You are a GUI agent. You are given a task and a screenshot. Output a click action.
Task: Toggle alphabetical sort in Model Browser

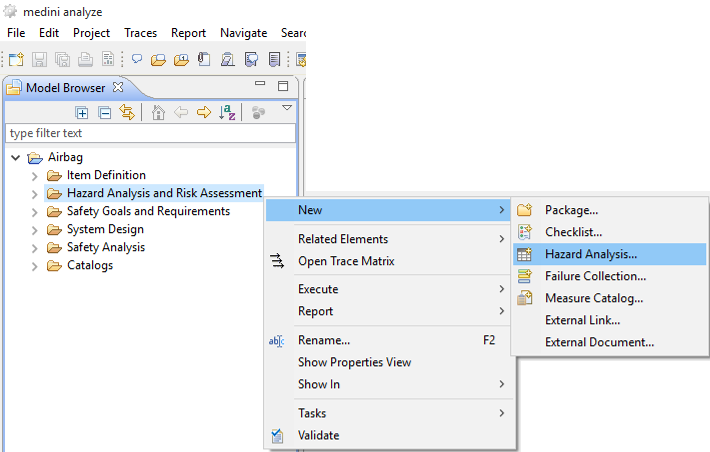click(227, 112)
